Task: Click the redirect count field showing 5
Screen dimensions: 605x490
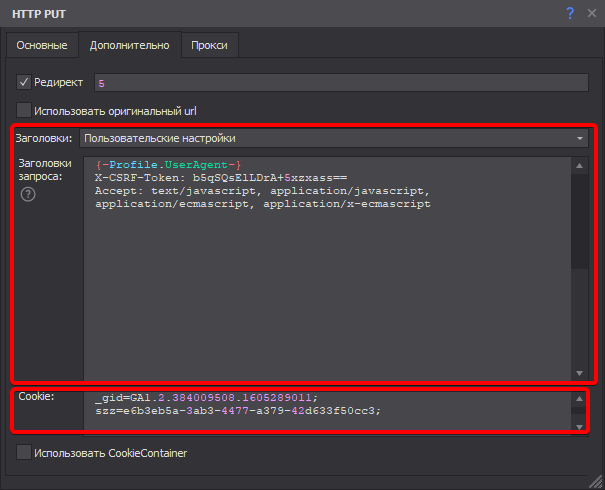Action: point(341,83)
